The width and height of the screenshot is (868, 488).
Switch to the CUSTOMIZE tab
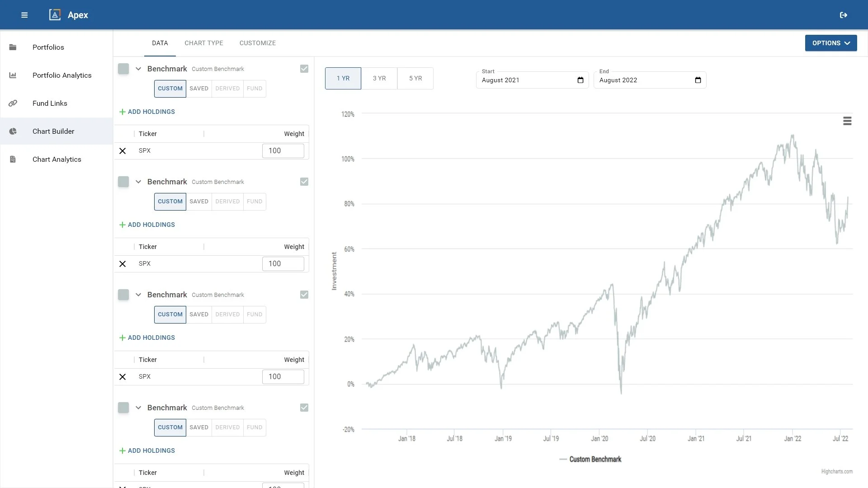258,43
